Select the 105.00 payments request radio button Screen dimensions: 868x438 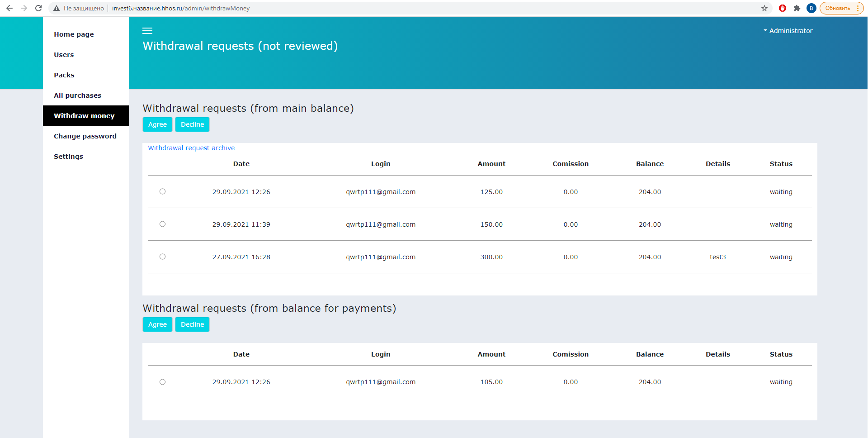pos(163,382)
